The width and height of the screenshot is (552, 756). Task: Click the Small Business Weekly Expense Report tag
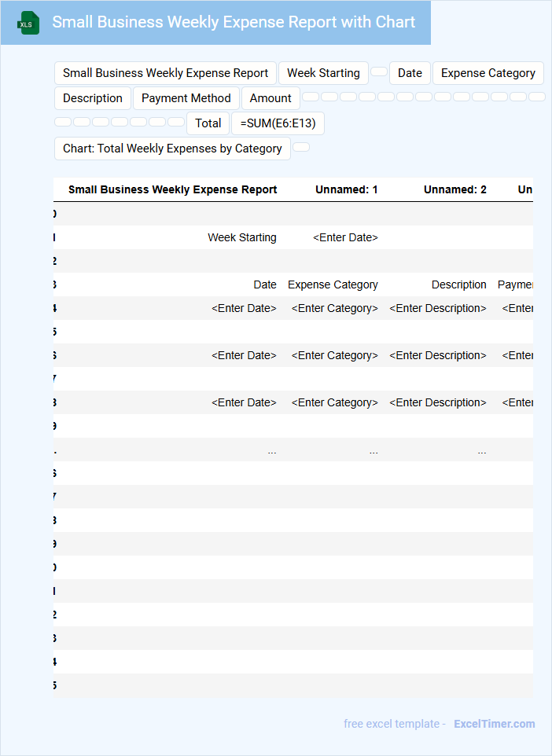click(x=165, y=73)
